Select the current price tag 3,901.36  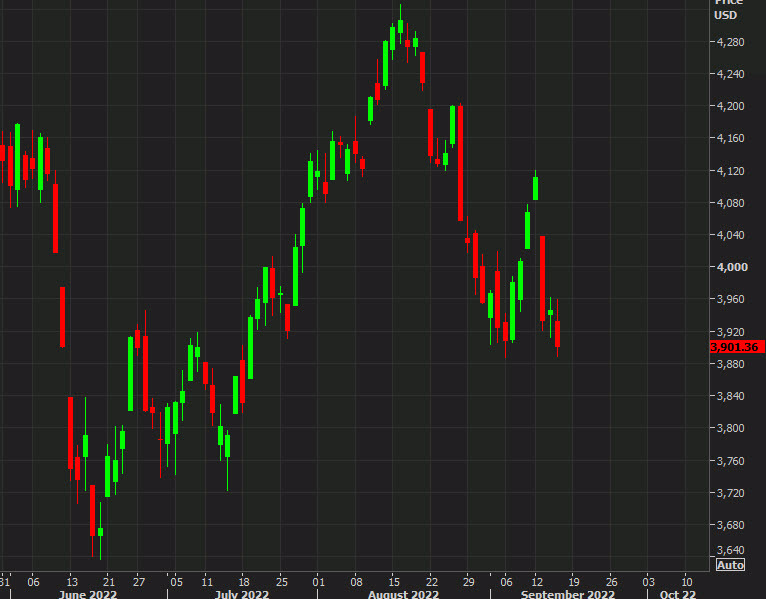click(737, 347)
